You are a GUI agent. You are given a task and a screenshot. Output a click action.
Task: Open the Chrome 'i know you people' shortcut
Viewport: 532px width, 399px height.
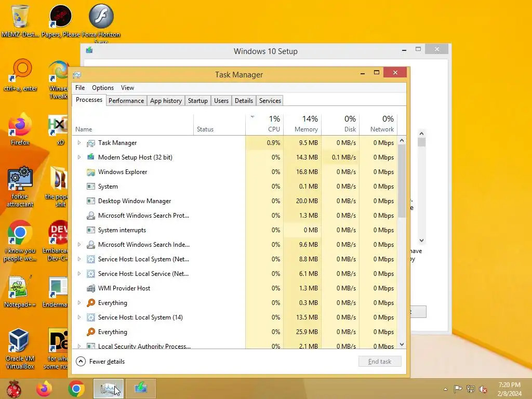(20, 240)
